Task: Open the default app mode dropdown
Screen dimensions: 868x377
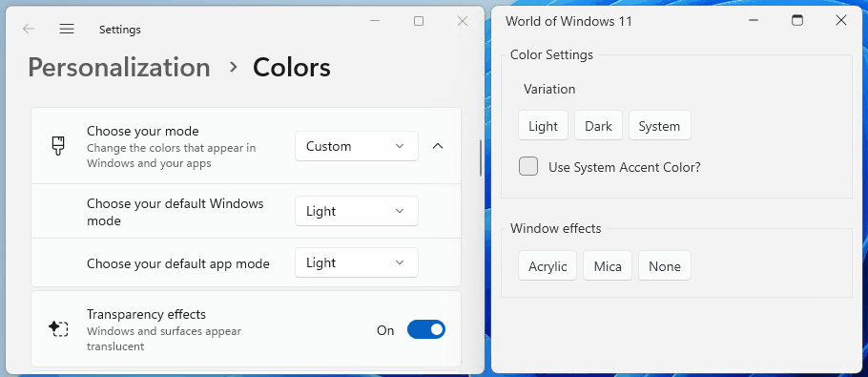Action: pyautogui.click(x=357, y=262)
